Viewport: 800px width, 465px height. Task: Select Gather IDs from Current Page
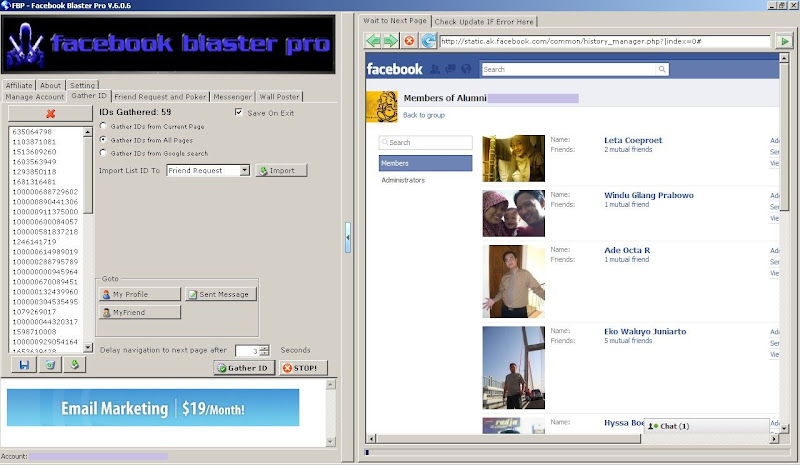tap(104, 126)
